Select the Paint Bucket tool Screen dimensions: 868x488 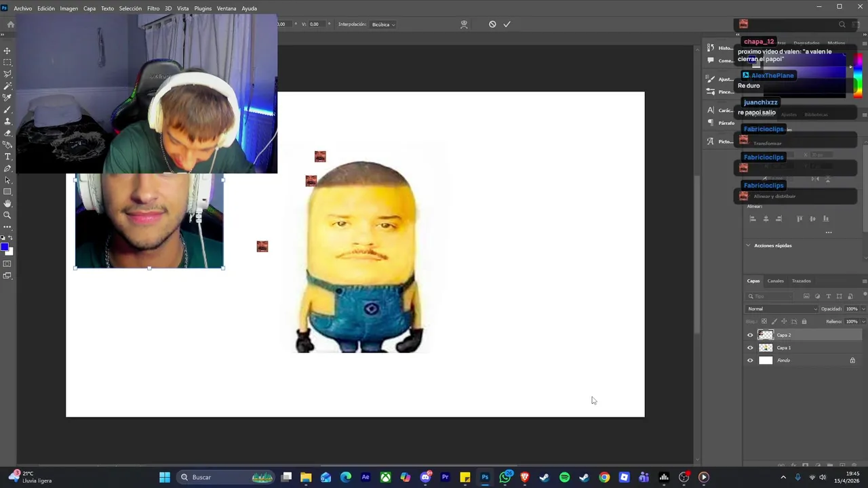[x=7, y=144]
